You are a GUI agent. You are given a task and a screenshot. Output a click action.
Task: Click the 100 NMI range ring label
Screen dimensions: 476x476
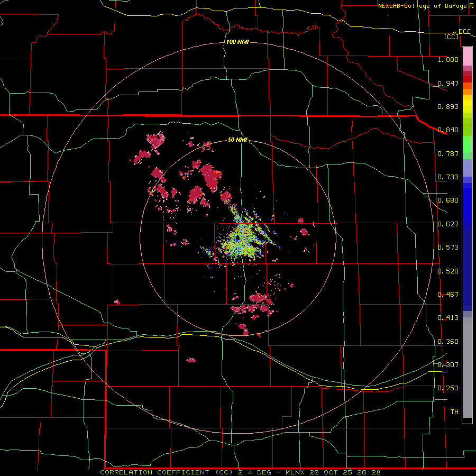point(237,42)
